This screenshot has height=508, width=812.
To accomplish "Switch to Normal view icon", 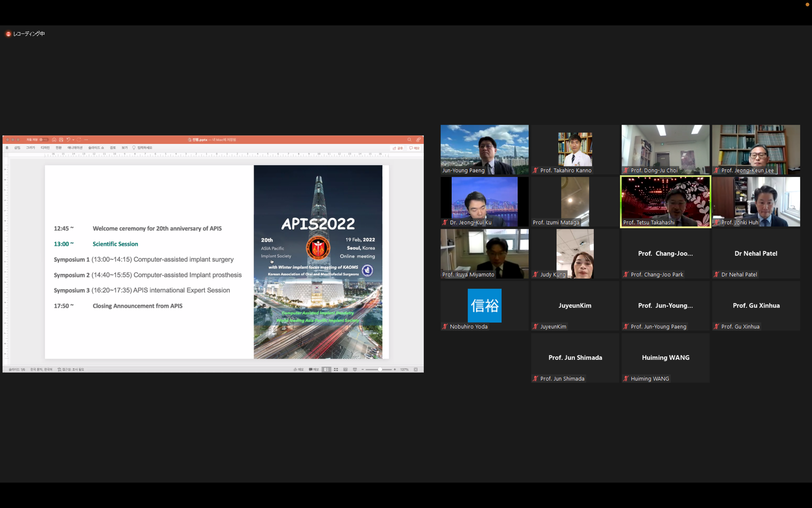I will [x=326, y=370].
